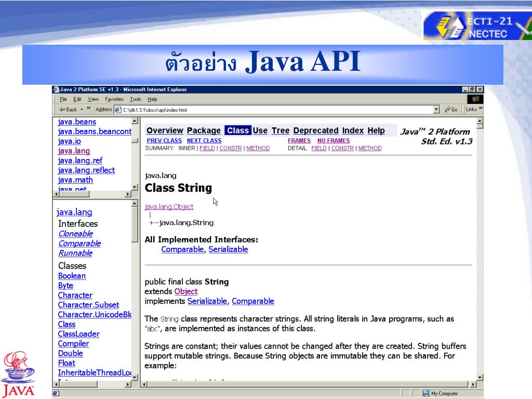Open the Float class link
The height and width of the screenshot is (399, 532).
66,363
